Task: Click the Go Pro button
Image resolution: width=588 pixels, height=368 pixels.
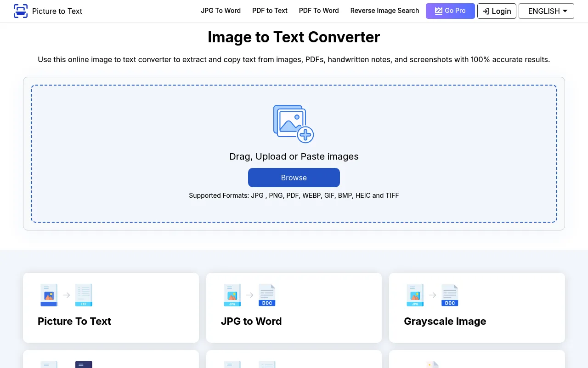Action: point(450,11)
